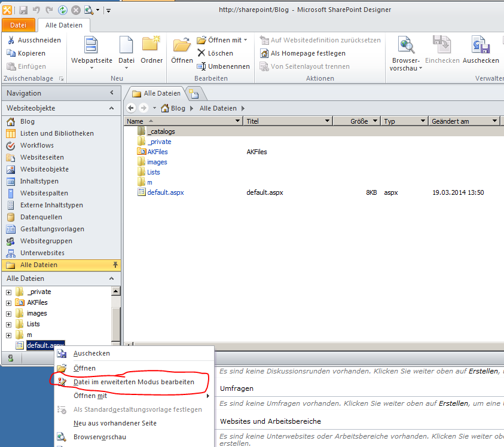504x447 pixels.
Task: Click the Redo icon in title bar
Action: tap(49, 10)
